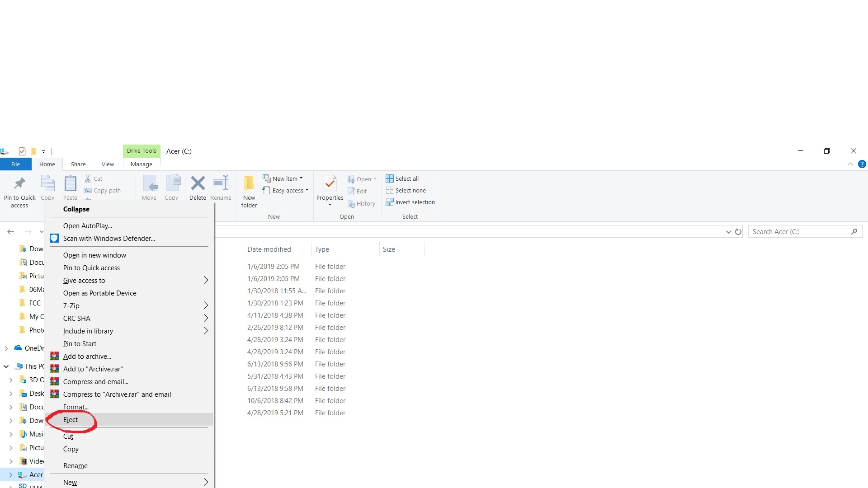Switch to the View tab
868x488 pixels.
(107, 164)
